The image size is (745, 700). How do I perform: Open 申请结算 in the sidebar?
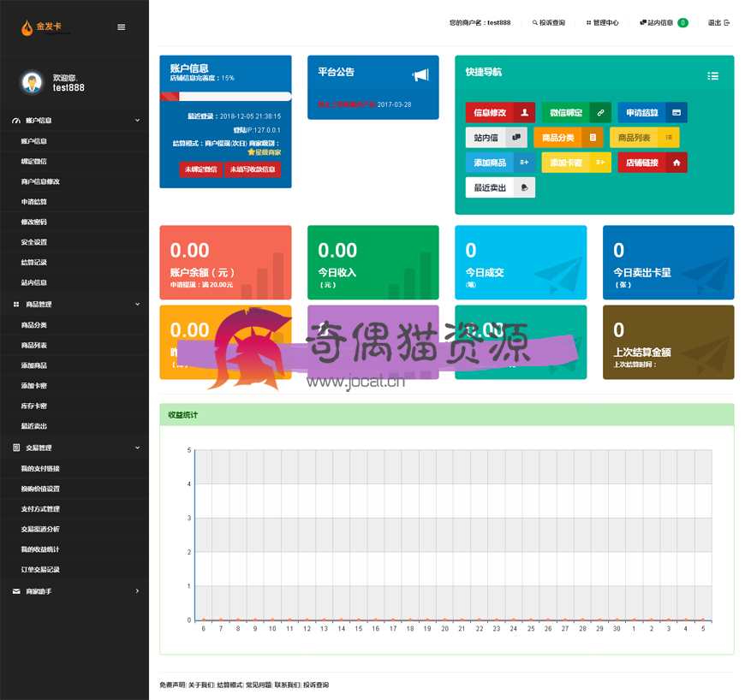(x=33, y=202)
